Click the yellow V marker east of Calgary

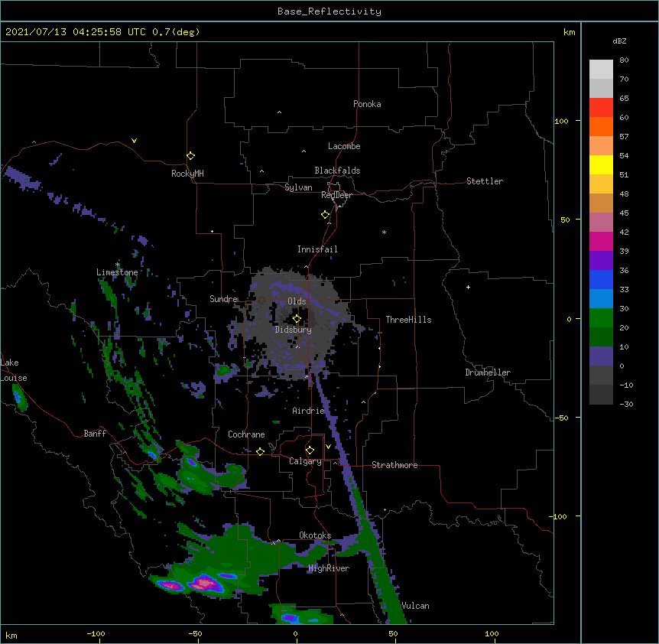[328, 447]
